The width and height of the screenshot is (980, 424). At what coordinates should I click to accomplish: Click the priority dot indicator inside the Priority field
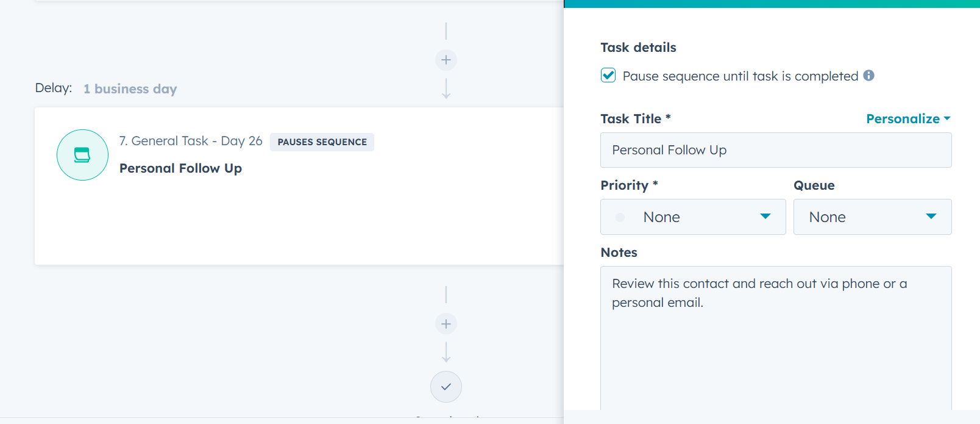tap(620, 217)
